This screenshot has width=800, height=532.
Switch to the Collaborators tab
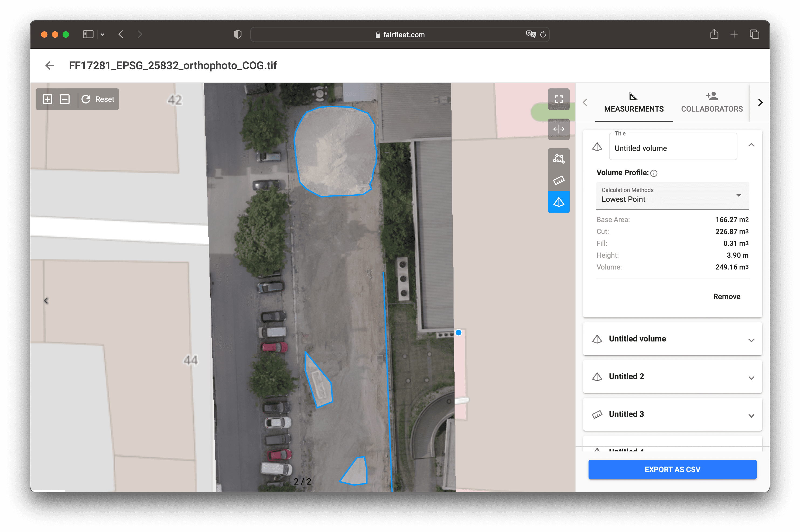click(x=712, y=102)
